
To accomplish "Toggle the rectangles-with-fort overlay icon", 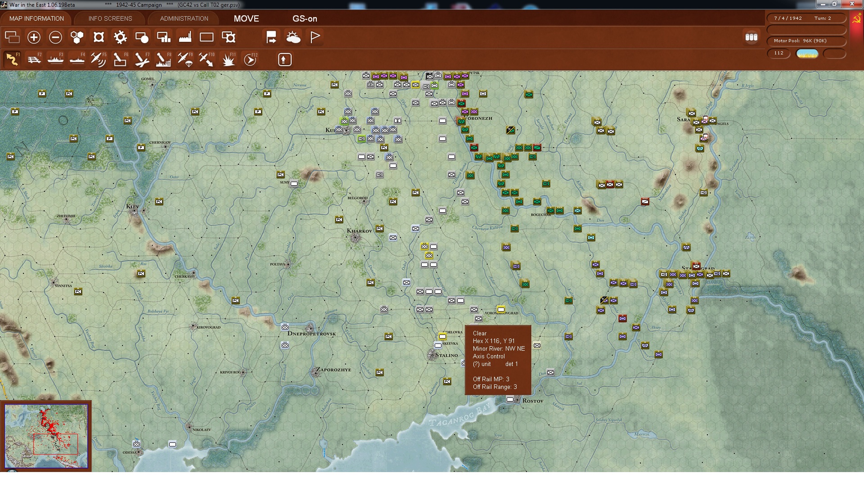I will click(x=229, y=37).
